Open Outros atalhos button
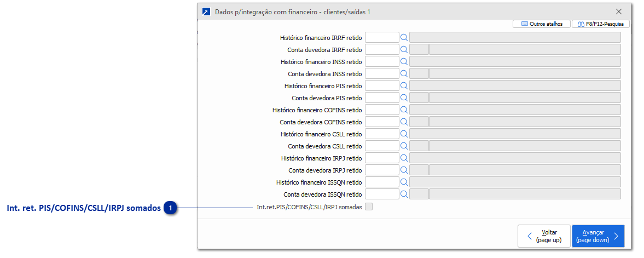Image resolution: width=644 pixels, height=258 pixels. click(542, 24)
